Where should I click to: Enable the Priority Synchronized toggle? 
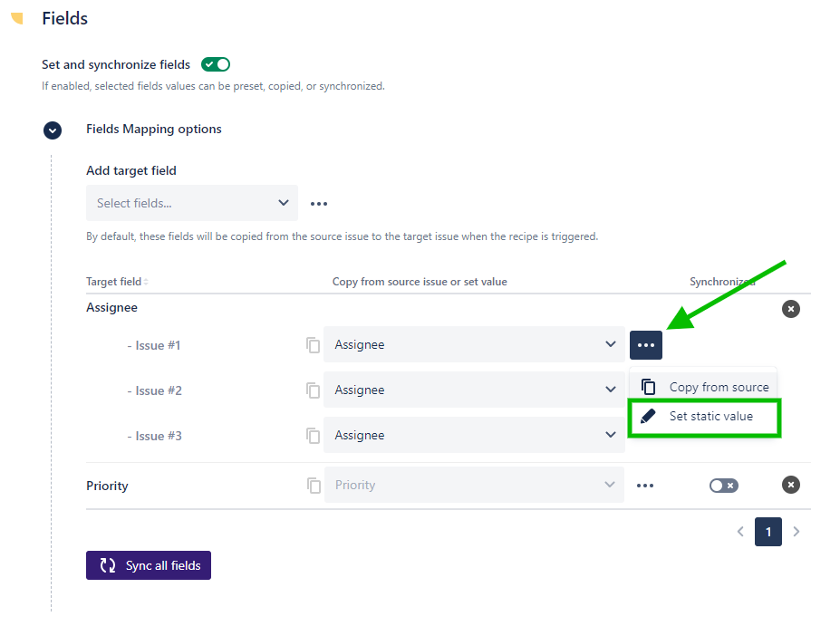tap(723, 486)
